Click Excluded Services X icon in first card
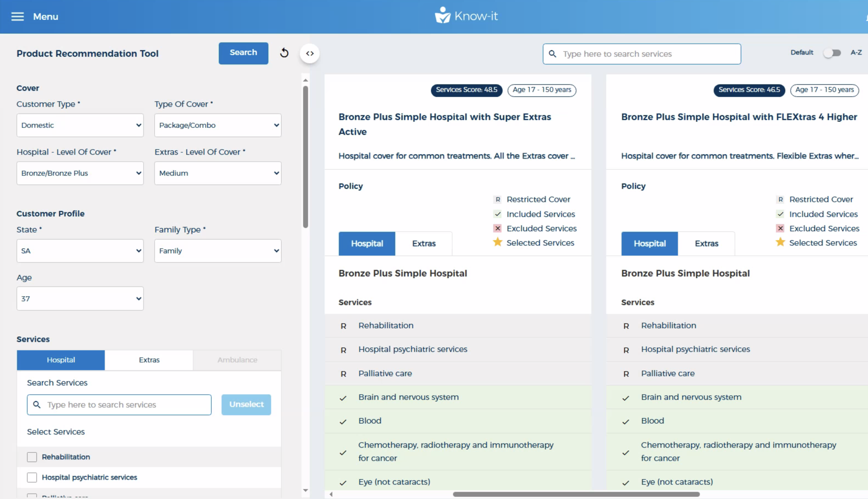 coord(497,228)
